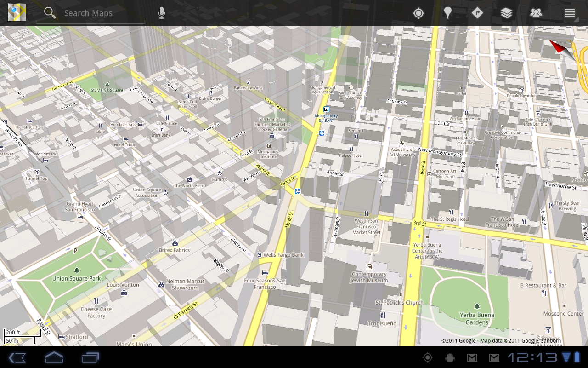The image size is (588, 368).
Task: Tap the 12:13 status clock
Action: 531,357
